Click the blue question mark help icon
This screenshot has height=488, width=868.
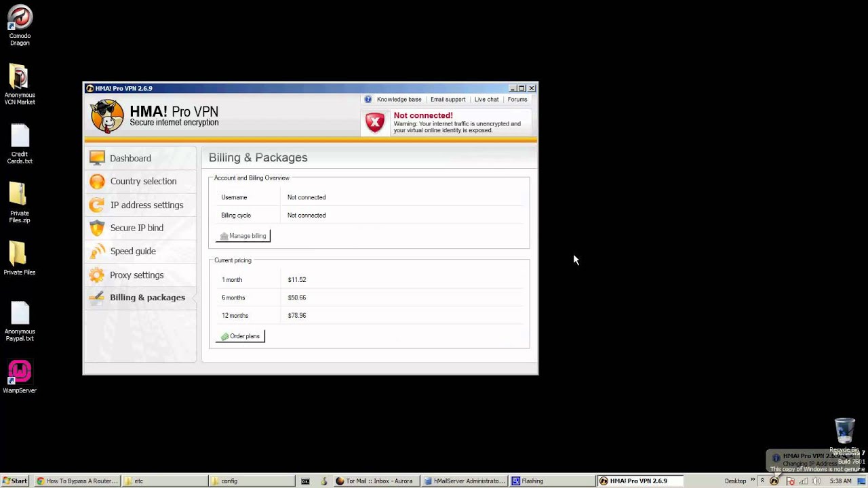pos(368,100)
